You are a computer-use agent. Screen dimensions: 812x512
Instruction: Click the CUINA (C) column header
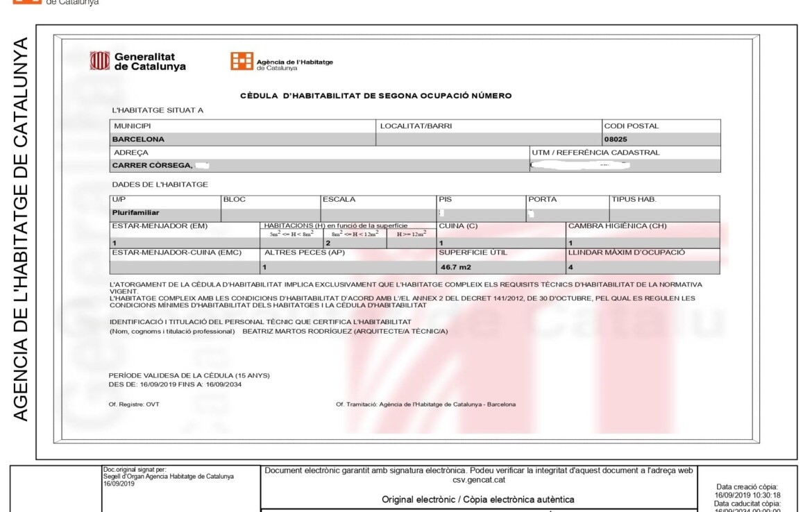coord(458,226)
